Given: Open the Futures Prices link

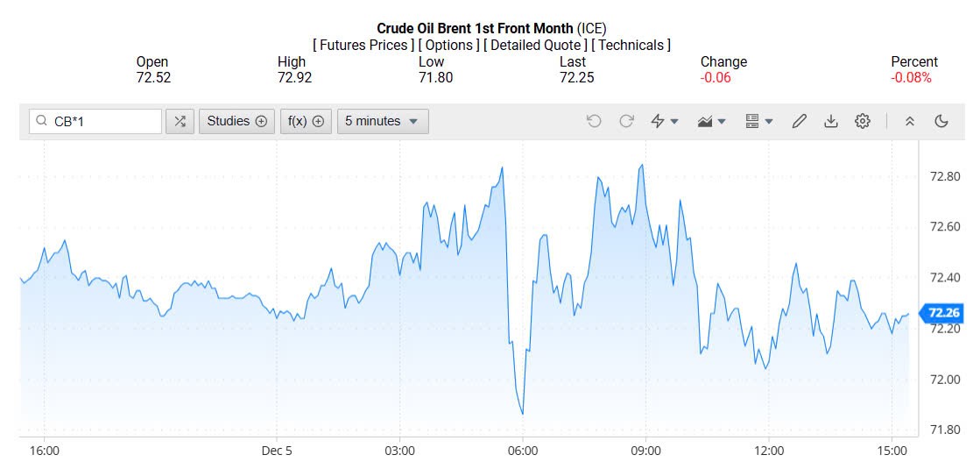Looking at the screenshot, I should (363, 45).
